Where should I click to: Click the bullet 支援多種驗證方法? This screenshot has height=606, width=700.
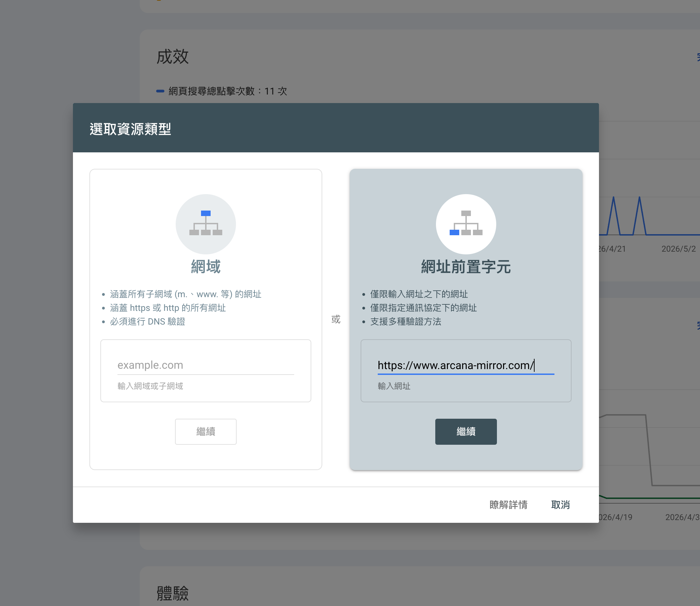pyautogui.click(x=405, y=321)
